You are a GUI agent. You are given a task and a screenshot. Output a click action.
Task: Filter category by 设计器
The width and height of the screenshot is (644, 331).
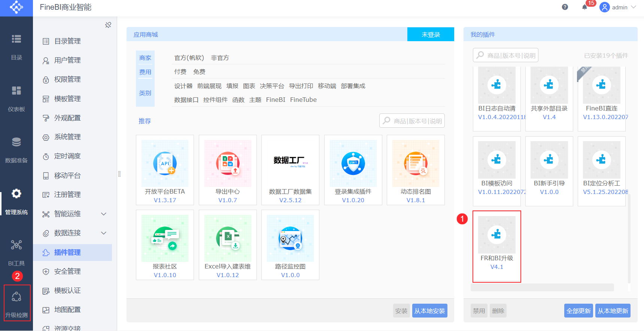(x=183, y=86)
